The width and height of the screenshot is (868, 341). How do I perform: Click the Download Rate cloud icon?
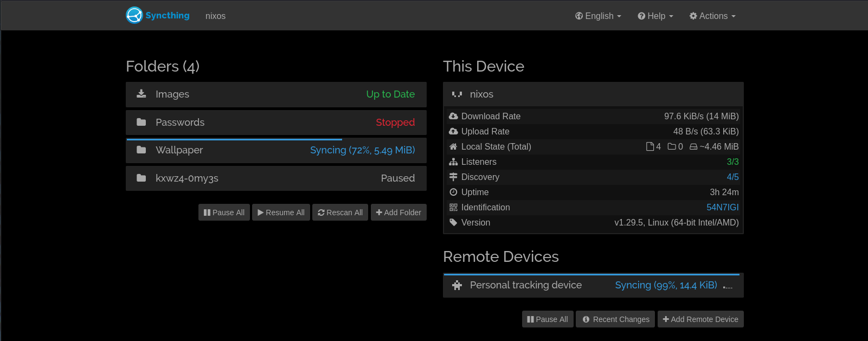pyautogui.click(x=453, y=116)
